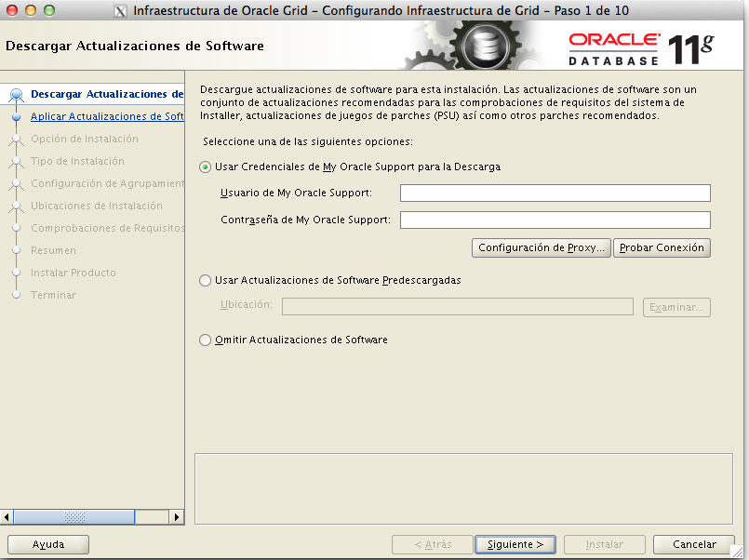Click left arrow of sidebar horizontal scrollbar
Viewport: 749px width, 560px height.
8,516
